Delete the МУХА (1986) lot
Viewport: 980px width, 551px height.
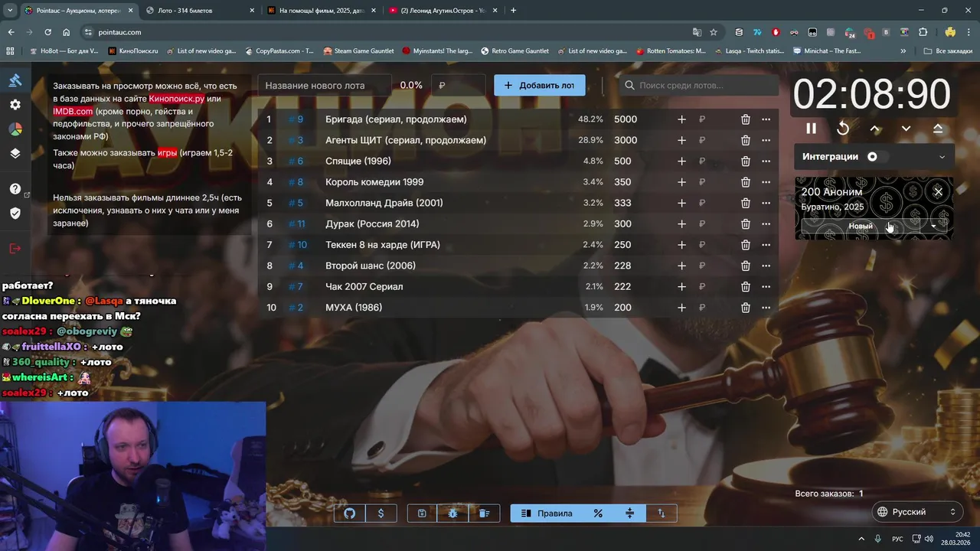coord(745,308)
